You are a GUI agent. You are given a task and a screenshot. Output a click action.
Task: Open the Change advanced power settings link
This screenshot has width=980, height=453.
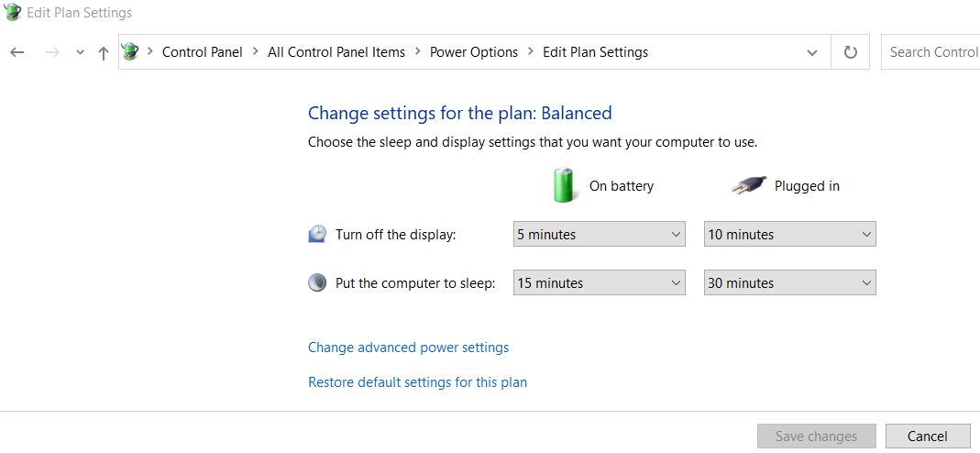(409, 348)
